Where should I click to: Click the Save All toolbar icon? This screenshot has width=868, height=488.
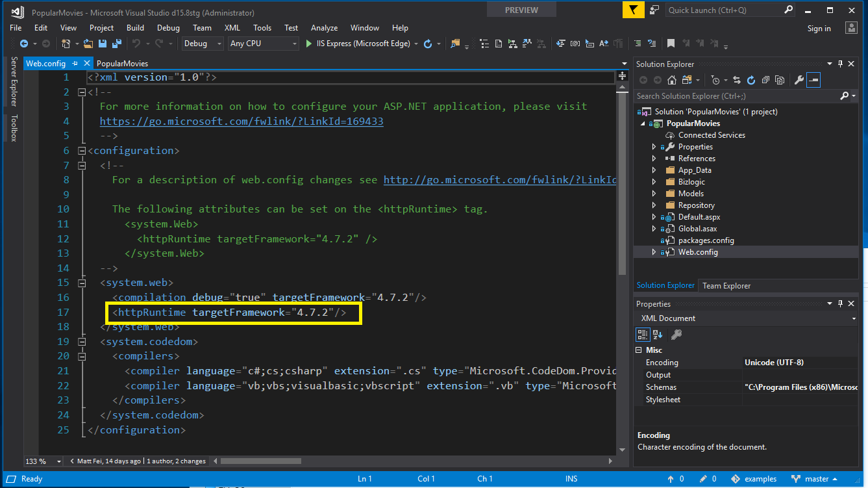[x=117, y=44]
